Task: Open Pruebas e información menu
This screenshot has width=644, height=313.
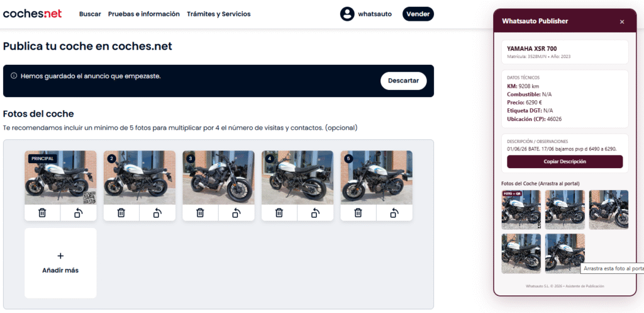Action: pos(144,14)
